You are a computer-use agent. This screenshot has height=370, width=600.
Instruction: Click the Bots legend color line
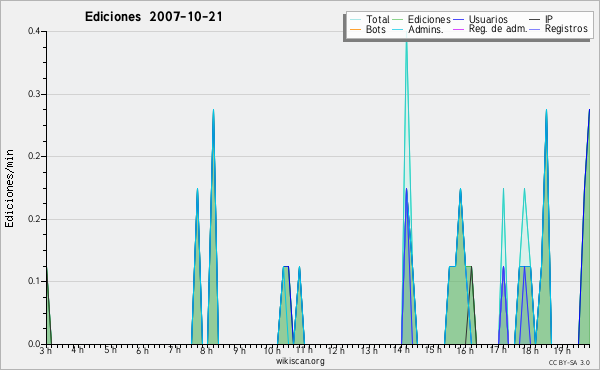click(x=355, y=29)
